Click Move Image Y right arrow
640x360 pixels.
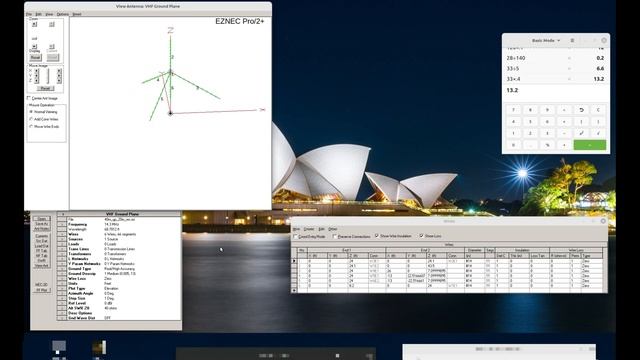click(x=59, y=76)
